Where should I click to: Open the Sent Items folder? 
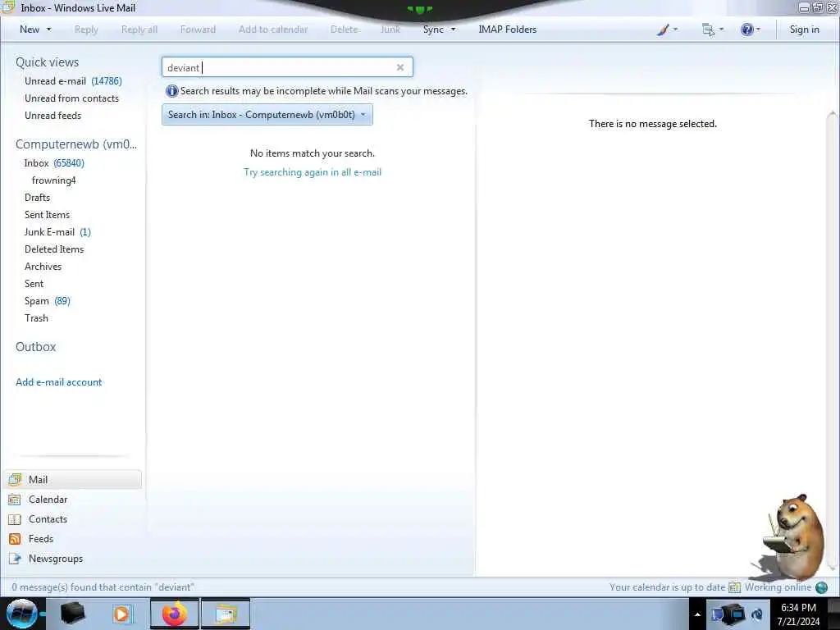pos(47,215)
